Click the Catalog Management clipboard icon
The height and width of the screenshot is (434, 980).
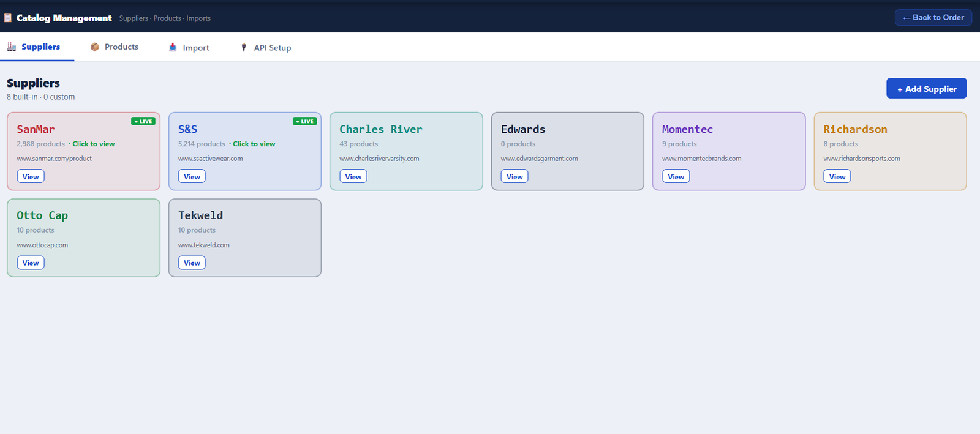point(8,18)
